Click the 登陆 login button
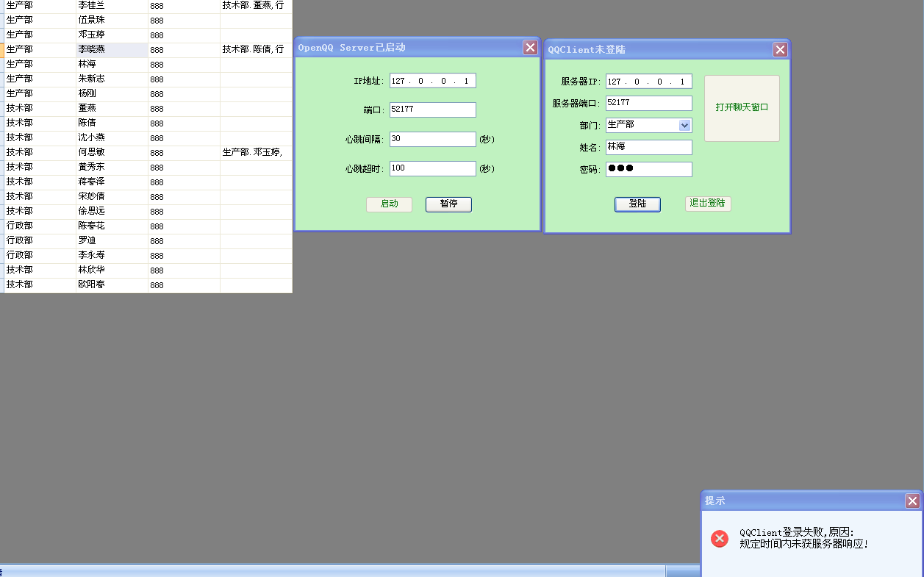 [637, 204]
